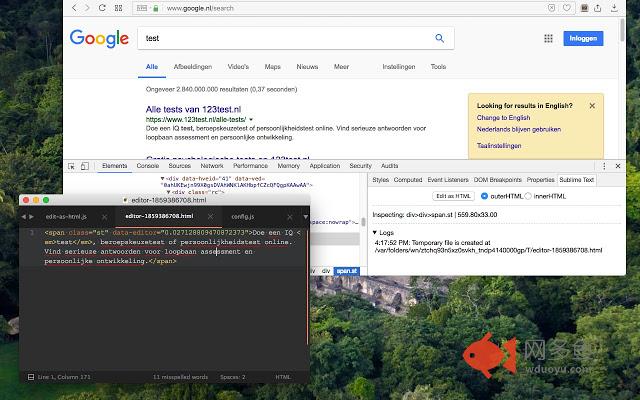This screenshot has width=640, height=400.
Task: Select the innerHTML radio button
Action: 528,196
